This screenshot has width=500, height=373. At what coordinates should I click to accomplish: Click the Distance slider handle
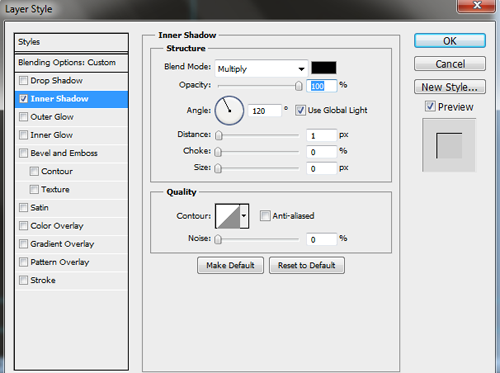click(x=219, y=135)
